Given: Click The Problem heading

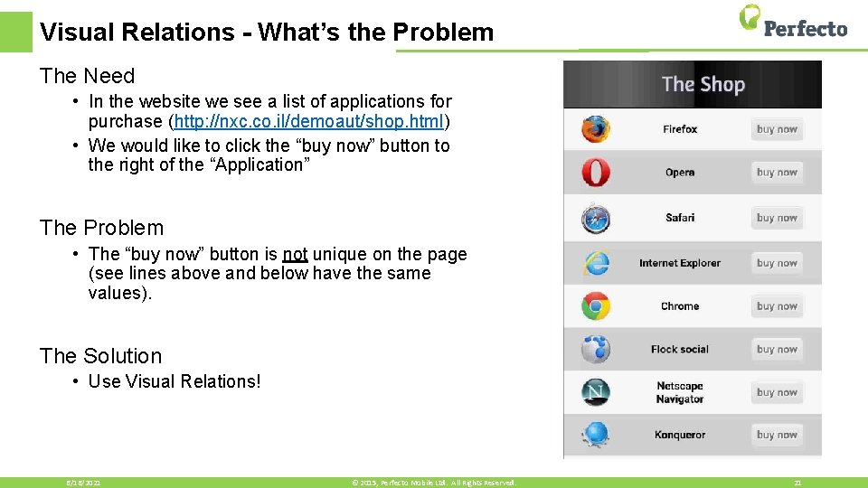Looking at the screenshot, I should 101,228.
